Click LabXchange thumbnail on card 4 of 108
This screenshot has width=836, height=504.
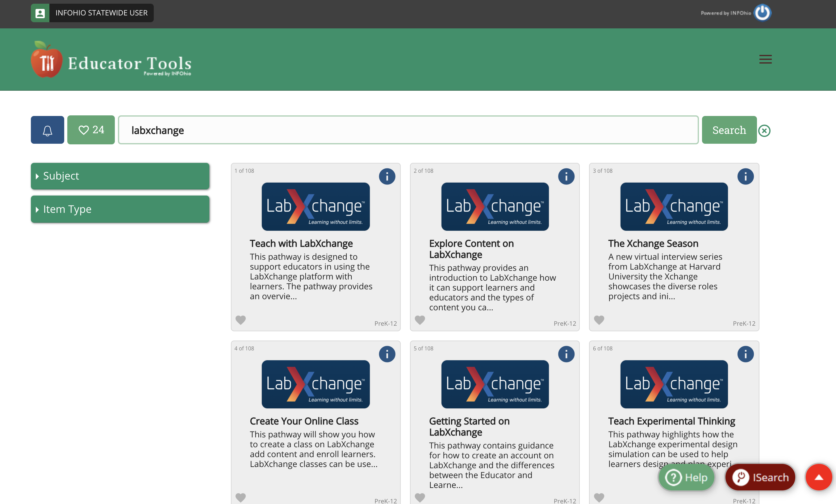316,384
